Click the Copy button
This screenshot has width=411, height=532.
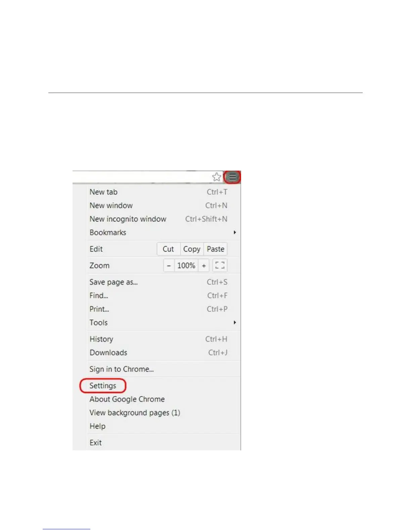click(x=192, y=249)
